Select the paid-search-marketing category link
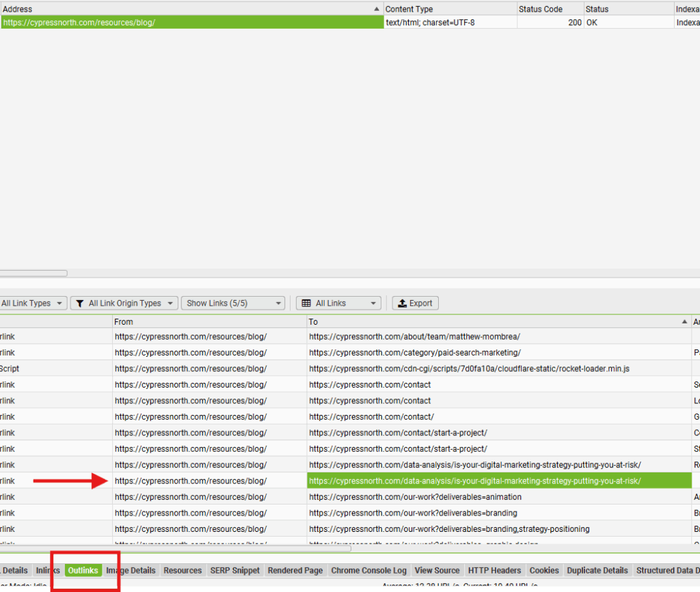This screenshot has height=592, width=700. pos(499,353)
